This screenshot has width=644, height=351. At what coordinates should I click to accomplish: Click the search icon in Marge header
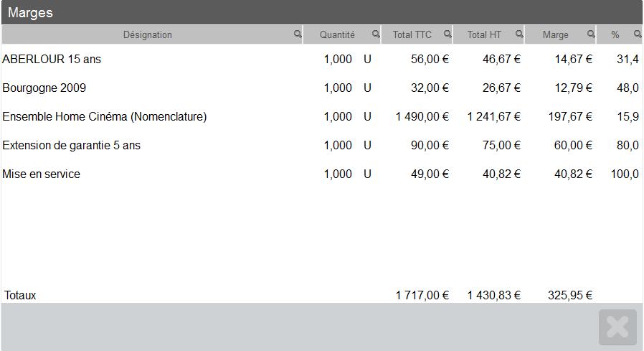[591, 34]
